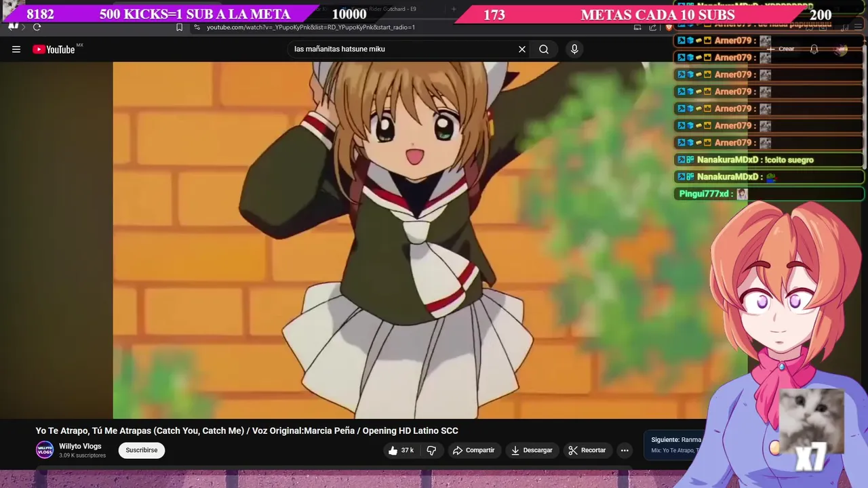The height and width of the screenshot is (488, 868).
Task: Click the 500 KICKS=1 SUB A LA META banner
Action: coord(195,14)
